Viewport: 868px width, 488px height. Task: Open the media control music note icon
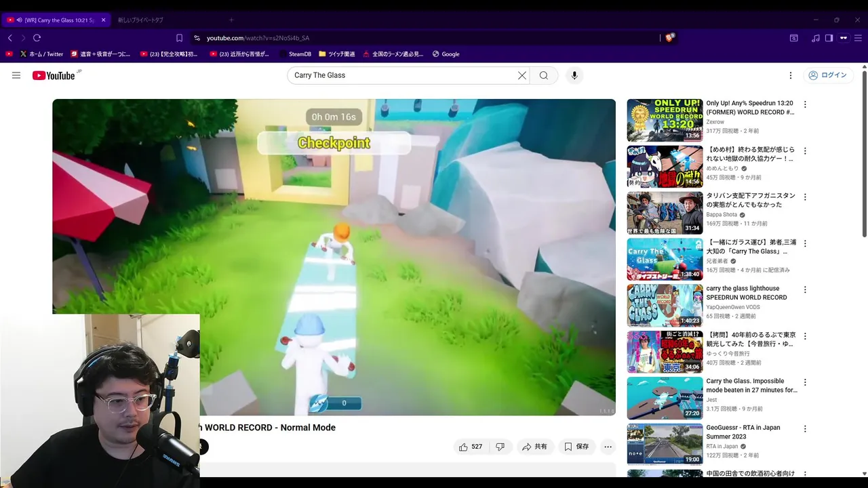pos(815,38)
